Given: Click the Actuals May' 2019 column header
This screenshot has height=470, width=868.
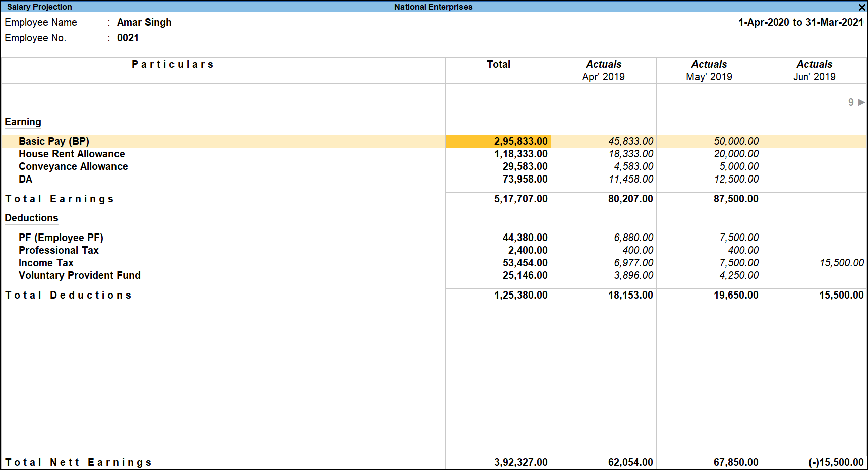Looking at the screenshot, I should tap(709, 71).
